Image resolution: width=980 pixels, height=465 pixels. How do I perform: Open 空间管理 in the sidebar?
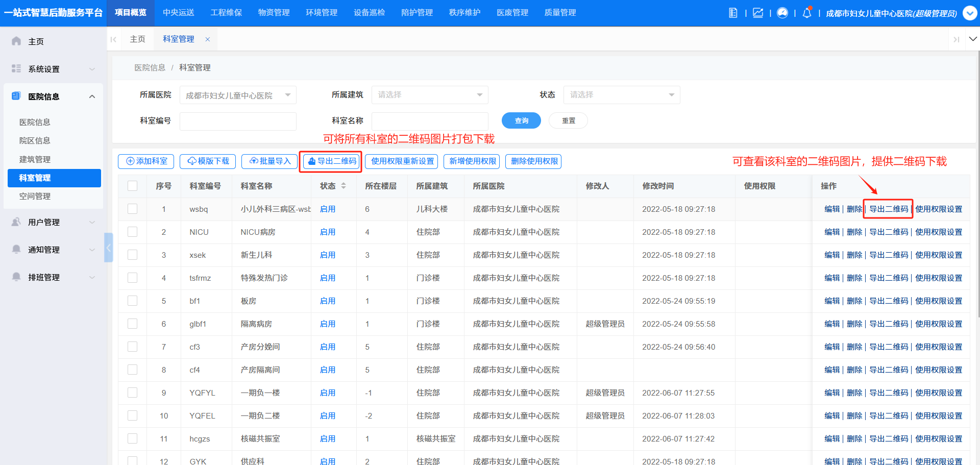coord(35,196)
